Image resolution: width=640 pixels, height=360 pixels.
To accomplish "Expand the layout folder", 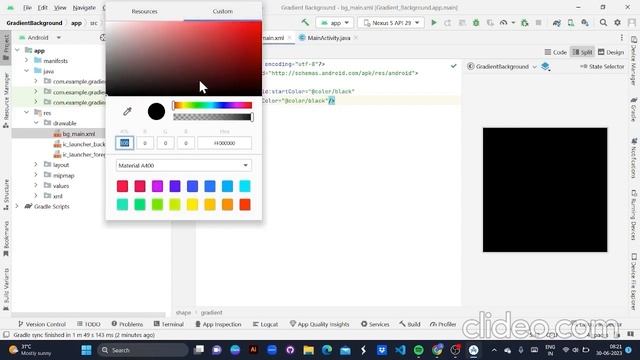I will 36,164.
